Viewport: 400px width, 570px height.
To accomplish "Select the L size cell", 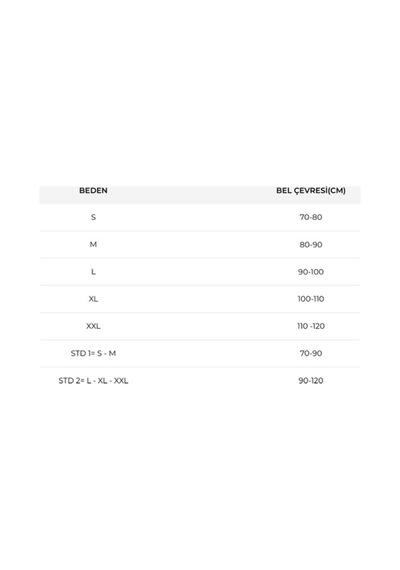I will tap(93, 272).
